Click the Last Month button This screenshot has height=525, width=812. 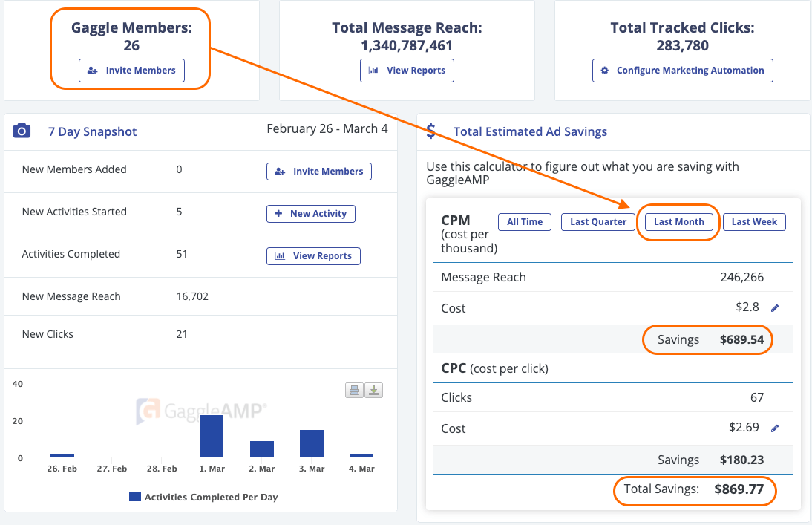pyautogui.click(x=678, y=221)
